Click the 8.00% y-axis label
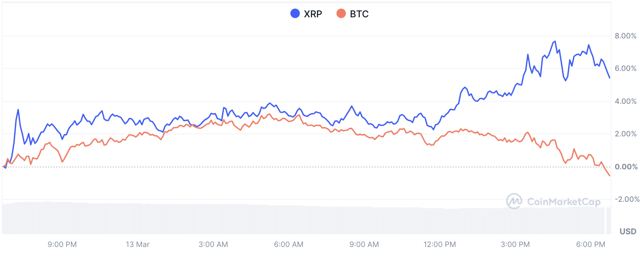The height and width of the screenshot is (255, 644). coord(625,36)
